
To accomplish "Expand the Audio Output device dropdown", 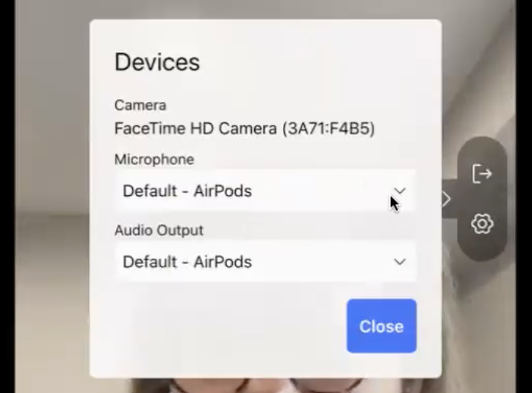I will coord(265,262).
